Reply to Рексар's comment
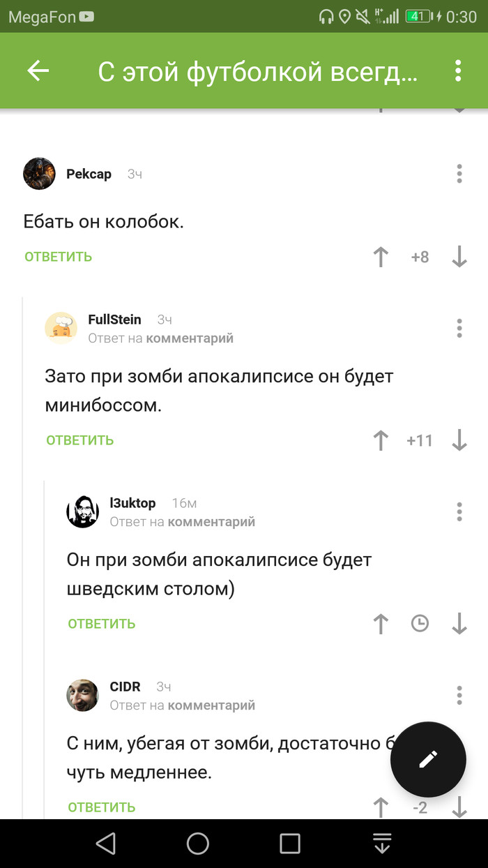The height and width of the screenshot is (868, 488). point(59,257)
